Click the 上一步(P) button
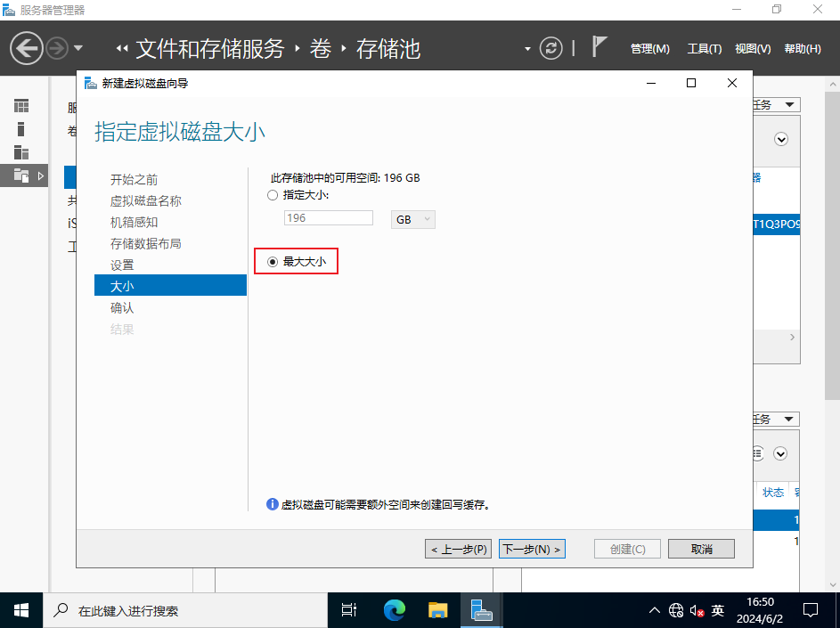This screenshot has width=840, height=628. (458, 549)
